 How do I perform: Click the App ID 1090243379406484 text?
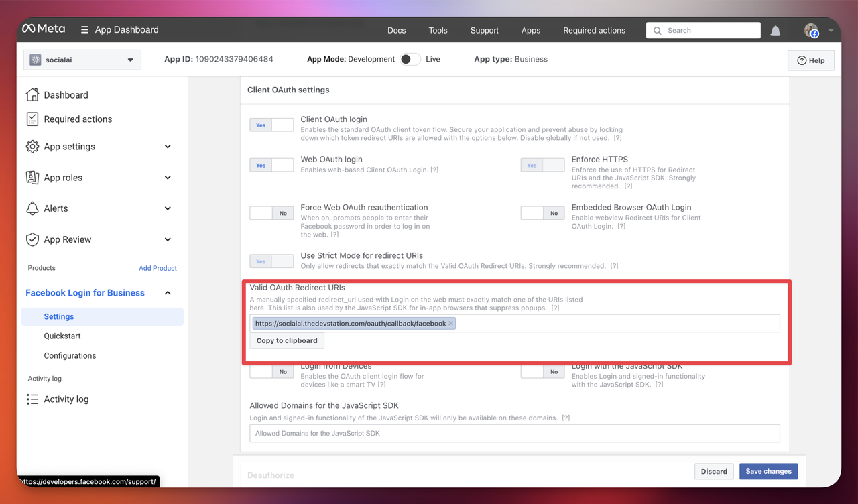(x=219, y=59)
